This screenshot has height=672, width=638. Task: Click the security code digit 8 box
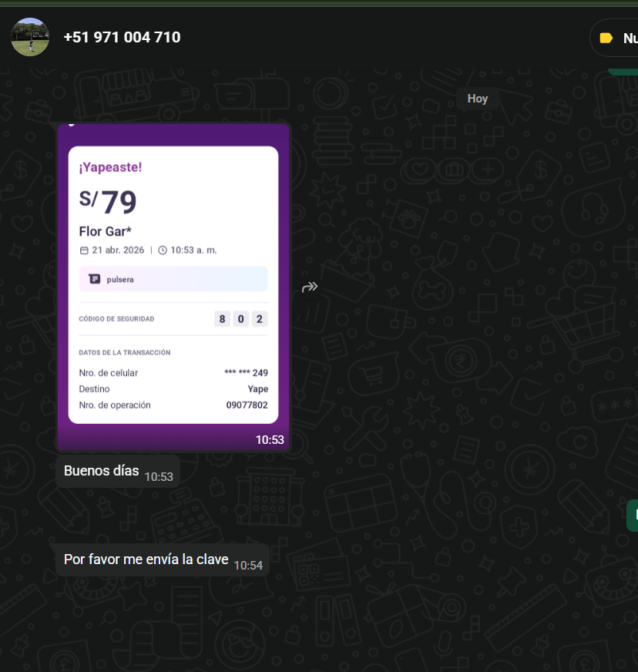point(222,319)
